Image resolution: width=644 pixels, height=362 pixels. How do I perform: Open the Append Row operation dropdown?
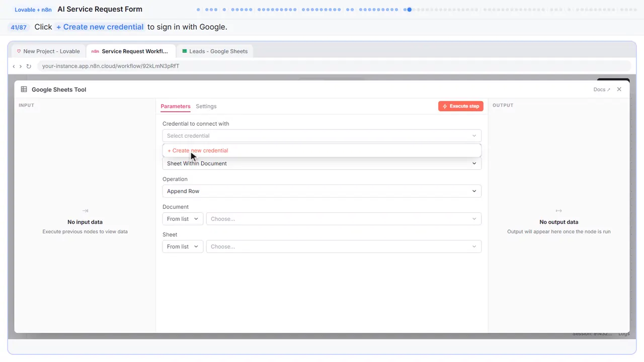pos(322,191)
